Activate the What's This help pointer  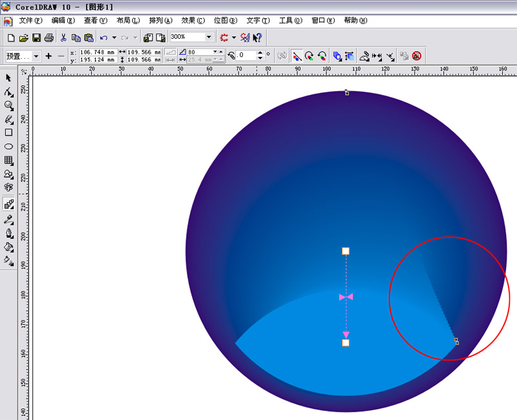point(257,37)
